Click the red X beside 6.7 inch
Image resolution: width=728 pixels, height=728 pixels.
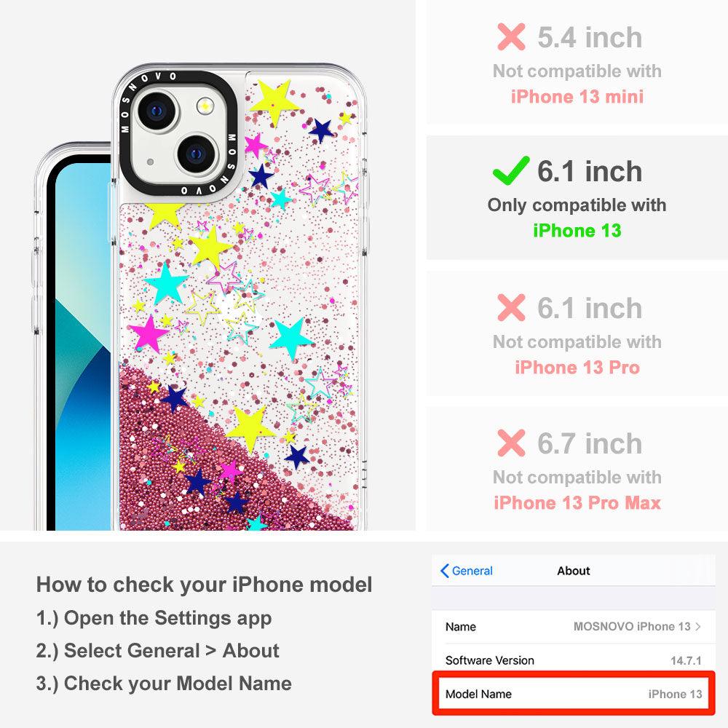[x=511, y=443]
